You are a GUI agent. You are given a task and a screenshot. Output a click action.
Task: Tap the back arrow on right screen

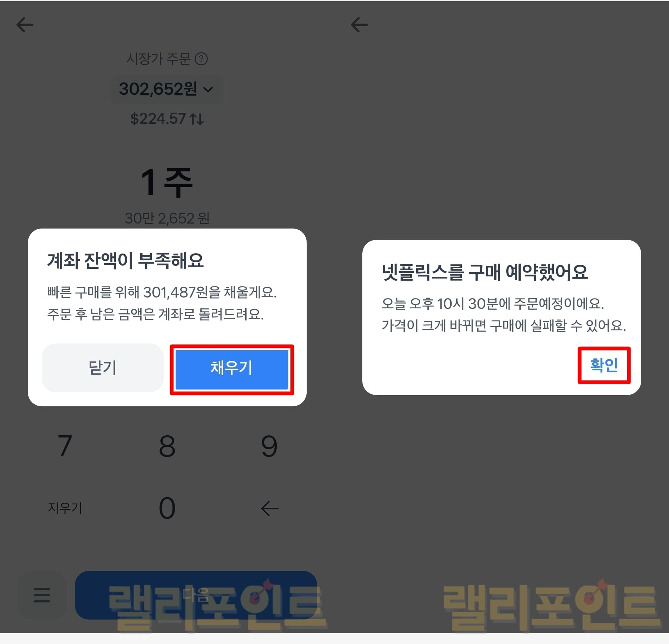click(x=359, y=25)
